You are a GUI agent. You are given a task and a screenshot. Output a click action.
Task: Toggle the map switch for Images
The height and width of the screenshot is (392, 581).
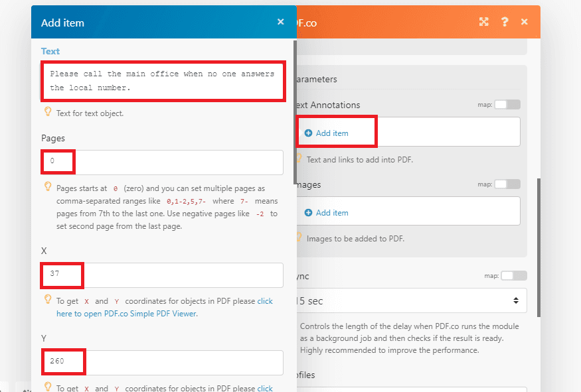[x=507, y=184]
